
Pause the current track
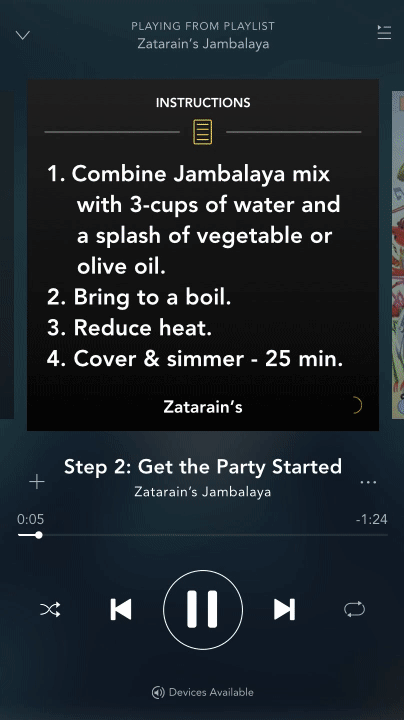[x=202, y=609]
